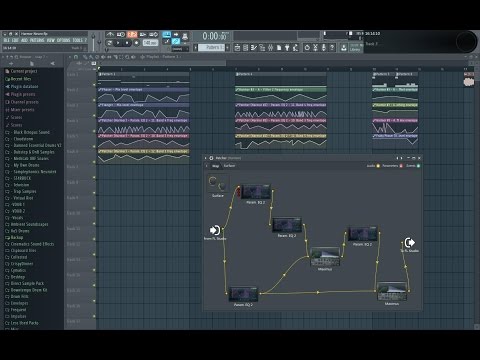480x360 pixels.
Task: Open the online content Library button
Action: point(355,48)
